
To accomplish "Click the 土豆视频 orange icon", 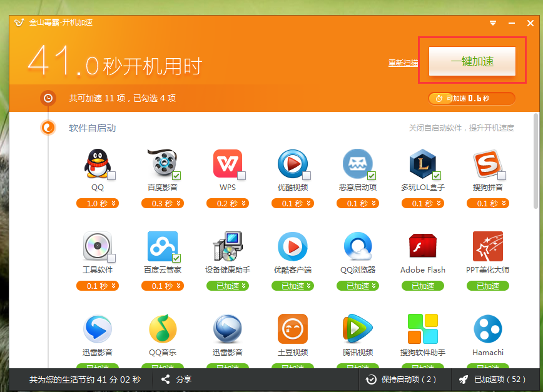I will point(293,328).
